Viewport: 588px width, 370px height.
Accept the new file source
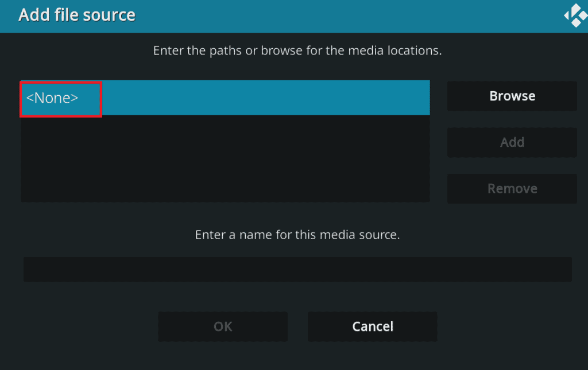pyautogui.click(x=223, y=326)
